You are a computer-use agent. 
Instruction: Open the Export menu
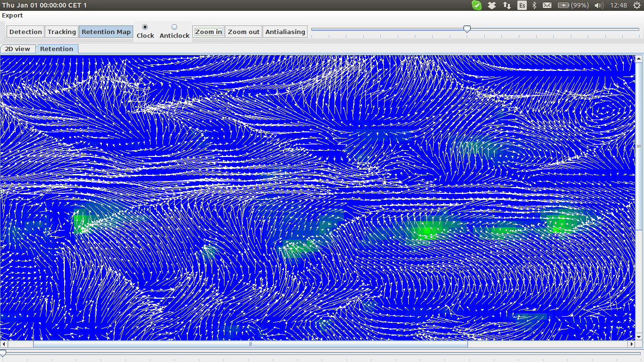pyautogui.click(x=12, y=16)
